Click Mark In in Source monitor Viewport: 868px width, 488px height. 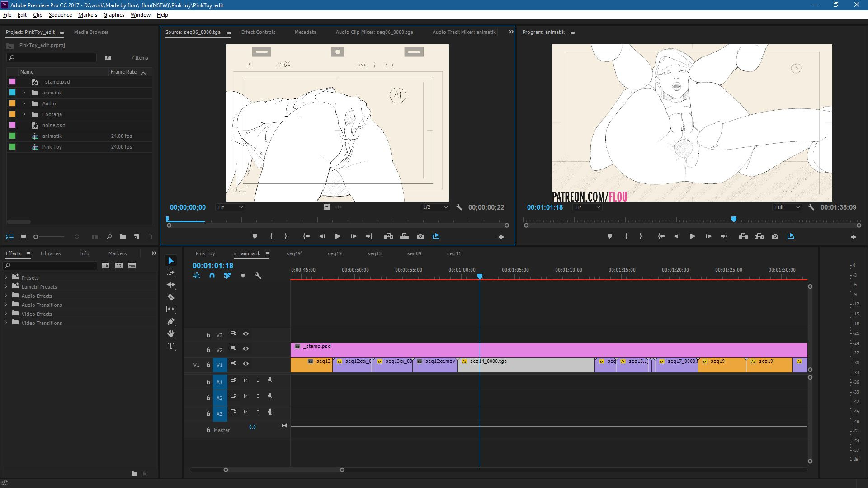coord(271,236)
